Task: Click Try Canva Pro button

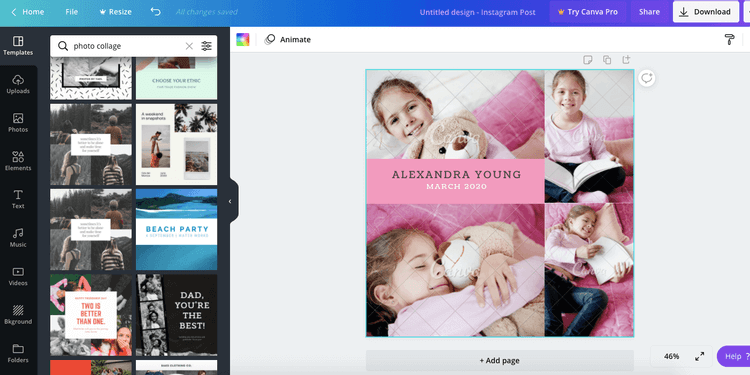Action: 588,12
